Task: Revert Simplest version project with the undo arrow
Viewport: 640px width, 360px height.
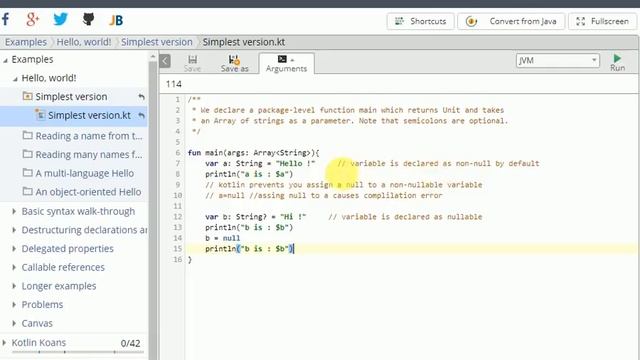Action: pyautogui.click(x=141, y=97)
